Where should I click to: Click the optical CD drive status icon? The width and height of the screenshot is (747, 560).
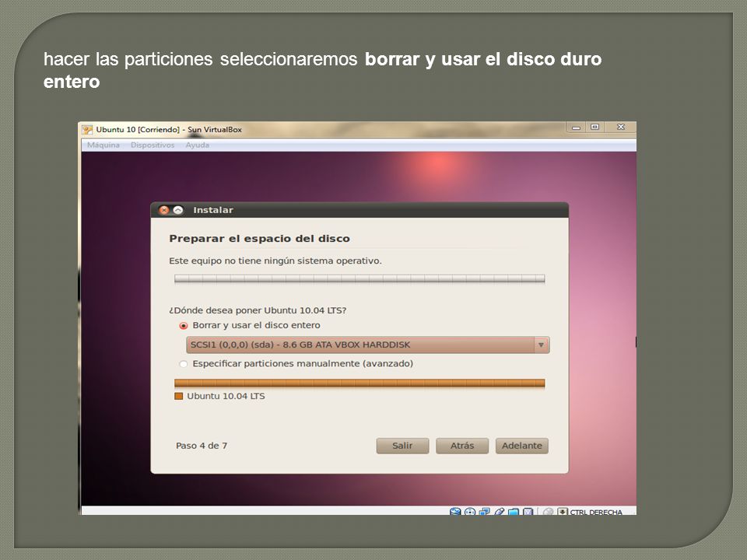coord(470,512)
